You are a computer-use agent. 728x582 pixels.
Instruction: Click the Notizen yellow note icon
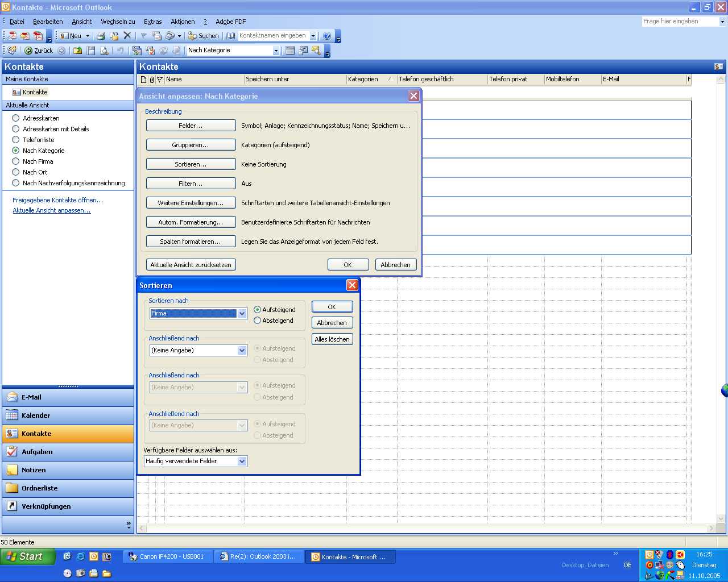(12, 470)
